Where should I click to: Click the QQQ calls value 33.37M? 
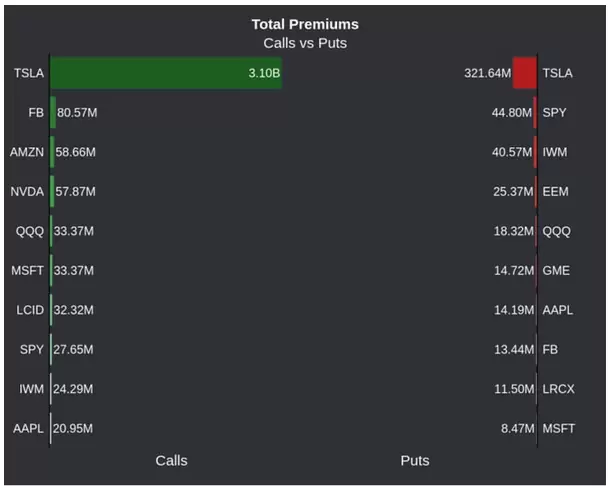point(73,231)
